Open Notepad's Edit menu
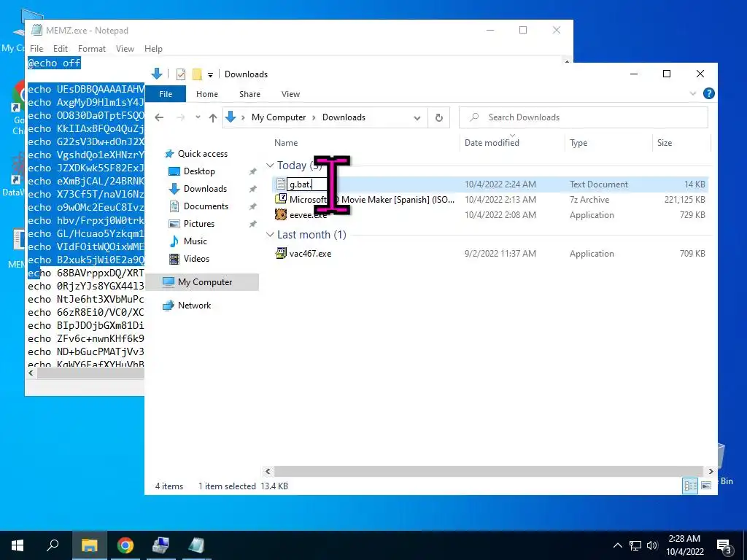747x560 pixels. [x=60, y=49]
